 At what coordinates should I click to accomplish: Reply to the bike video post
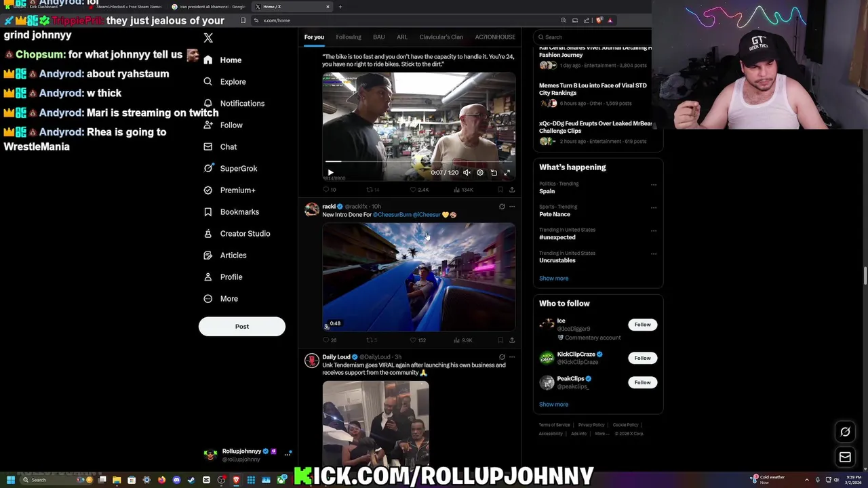coord(329,190)
